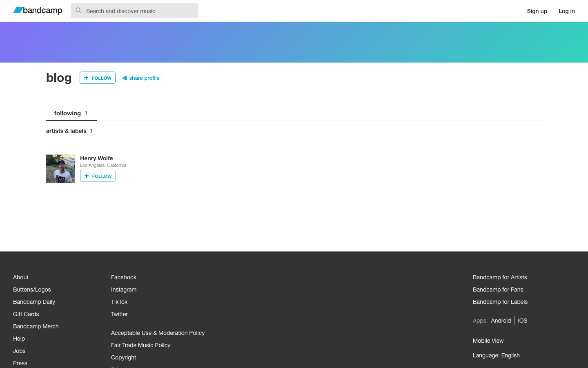Viewport: 588px width, 368px height.
Task: Visit Bandcamp's Facebook page
Action: pyautogui.click(x=124, y=277)
